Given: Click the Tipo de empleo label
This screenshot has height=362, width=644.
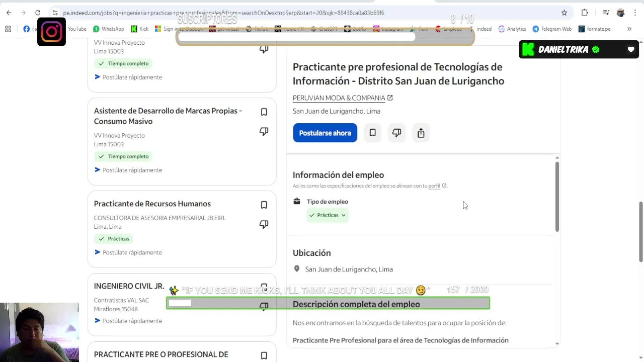Looking at the screenshot, I should [x=327, y=202].
